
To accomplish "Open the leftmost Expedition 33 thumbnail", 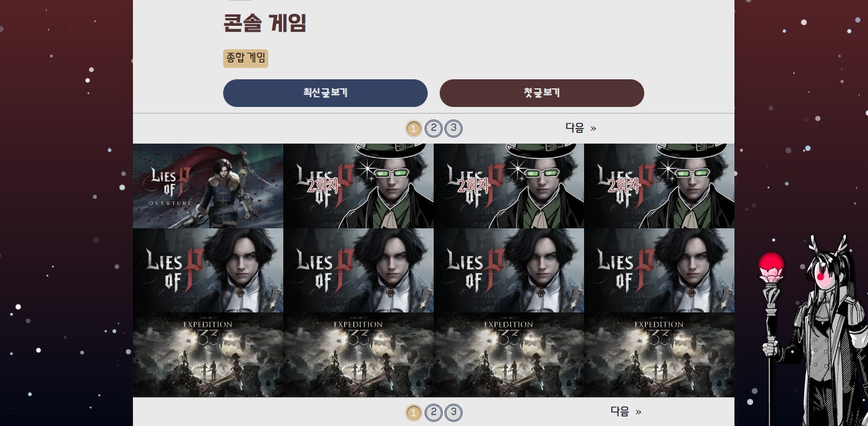I will click(x=208, y=354).
